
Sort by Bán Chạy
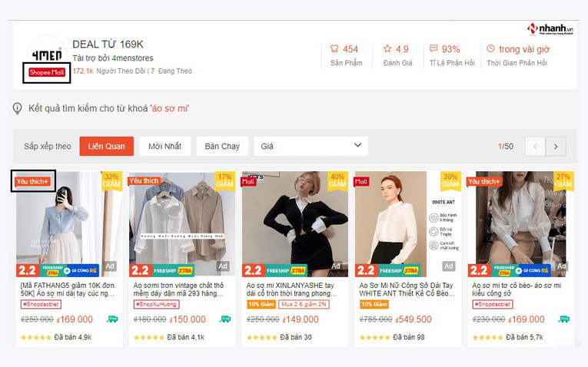click(x=222, y=147)
